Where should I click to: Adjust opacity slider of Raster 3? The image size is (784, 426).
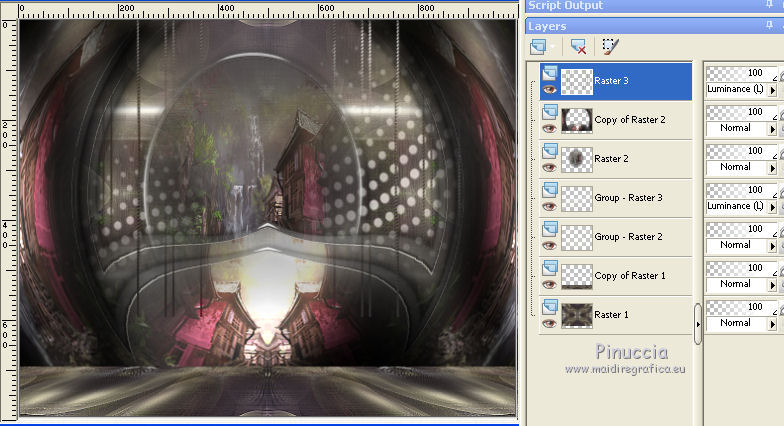point(742,74)
